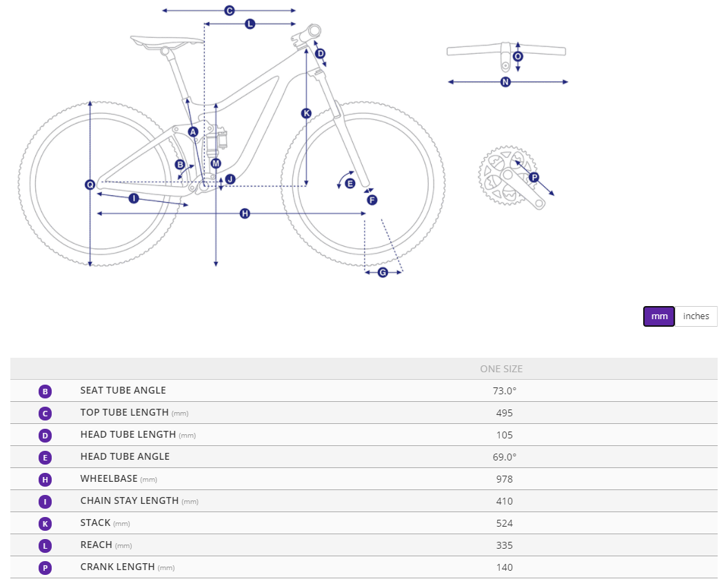Click the L icon in the Reach row

point(45,546)
